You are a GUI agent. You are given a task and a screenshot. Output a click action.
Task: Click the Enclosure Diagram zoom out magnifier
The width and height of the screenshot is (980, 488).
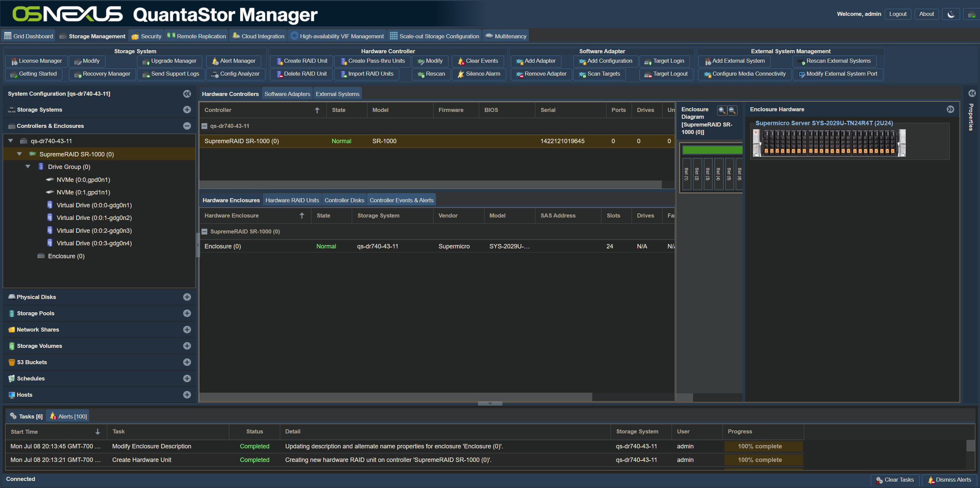(x=732, y=110)
